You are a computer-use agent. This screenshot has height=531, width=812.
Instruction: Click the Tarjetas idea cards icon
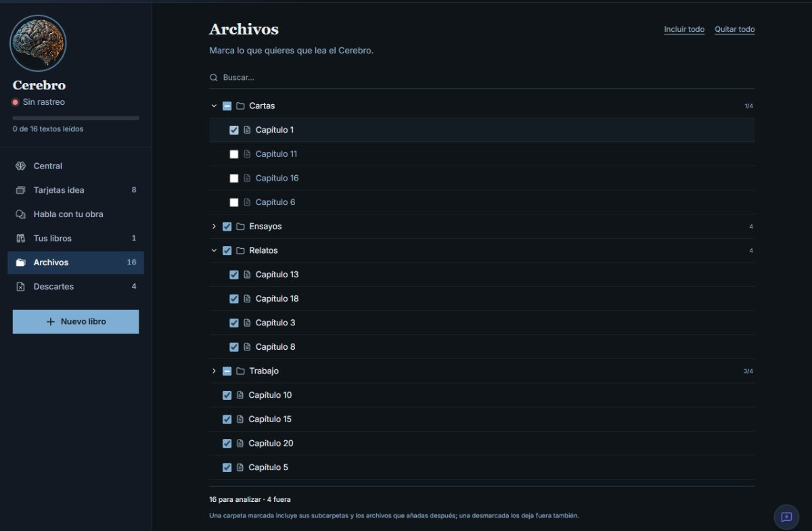20,190
